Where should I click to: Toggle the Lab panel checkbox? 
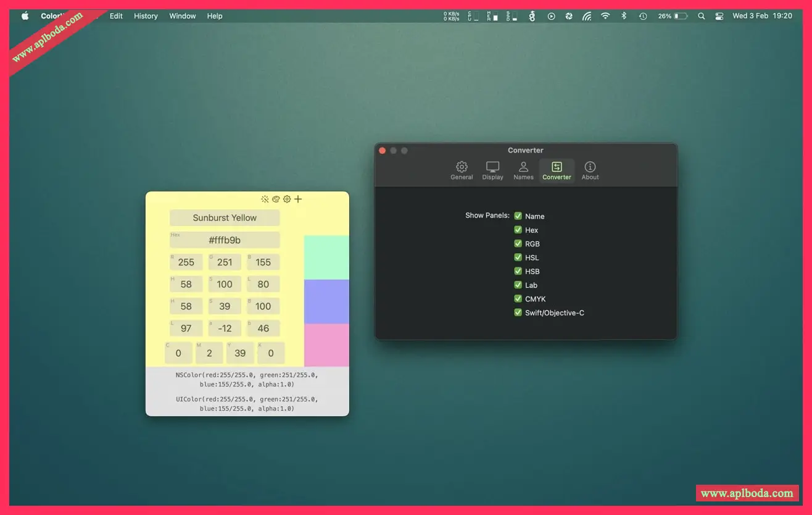(x=518, y=285)
